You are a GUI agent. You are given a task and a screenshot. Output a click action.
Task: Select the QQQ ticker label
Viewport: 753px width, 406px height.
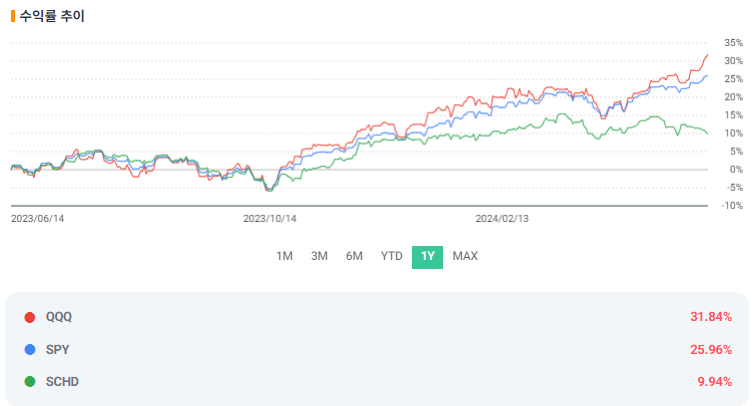tap(59, 317)
